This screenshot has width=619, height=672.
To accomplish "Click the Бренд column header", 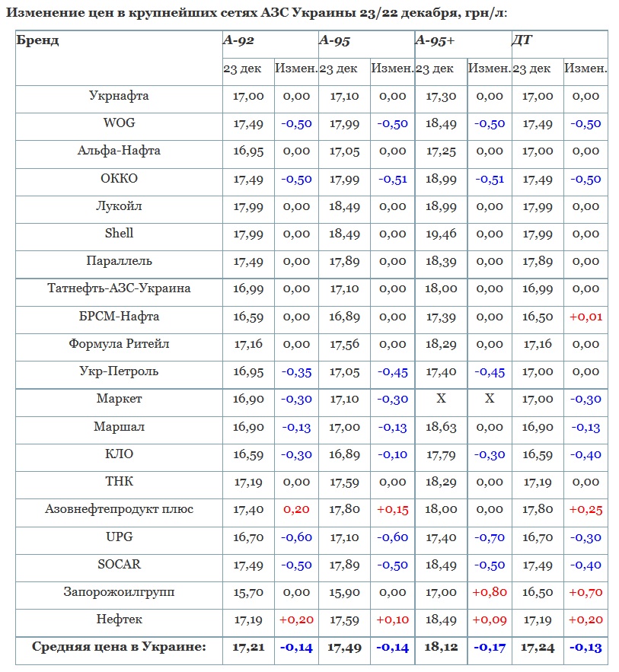I will [38, 41].
